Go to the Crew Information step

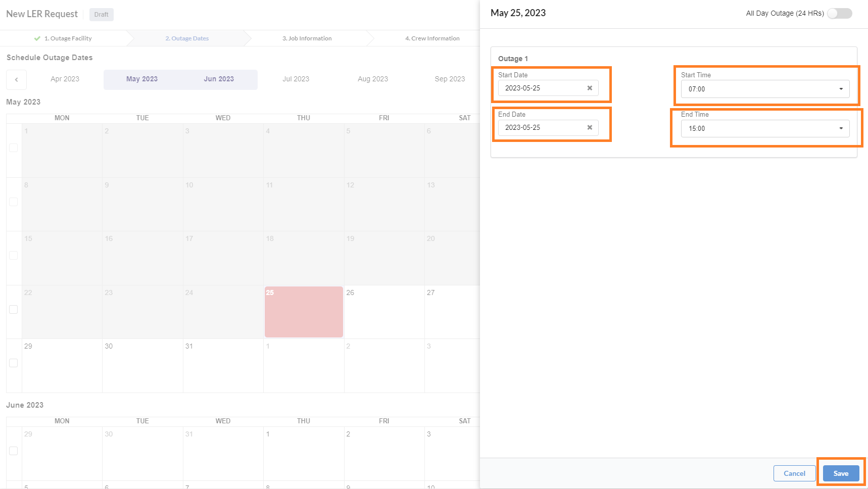(x=432, y=38)
